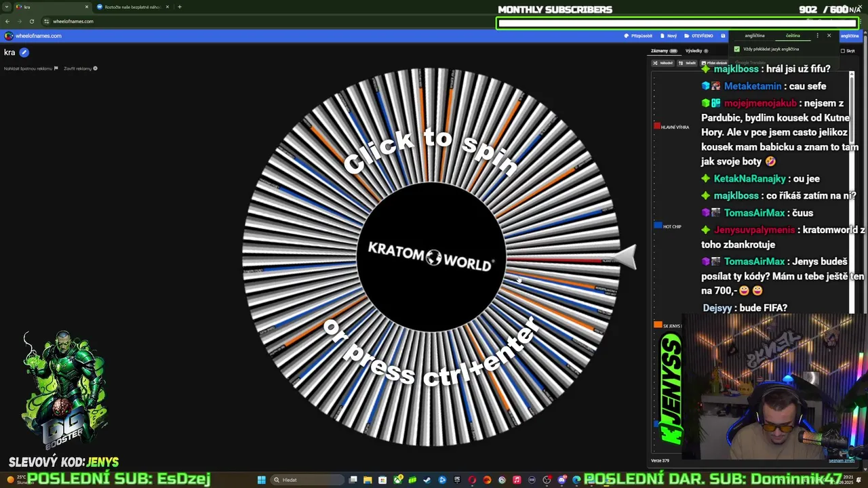This screenshot has height=488, width=868.
Task: Spin the wheel by clicking Kratom World center
Action: 431,258
